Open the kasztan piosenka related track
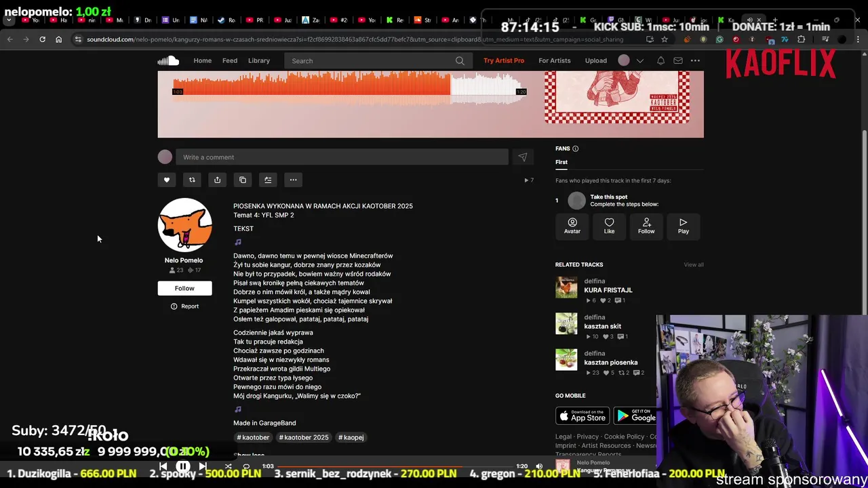The image size is (868, 488). coord(611,363)
